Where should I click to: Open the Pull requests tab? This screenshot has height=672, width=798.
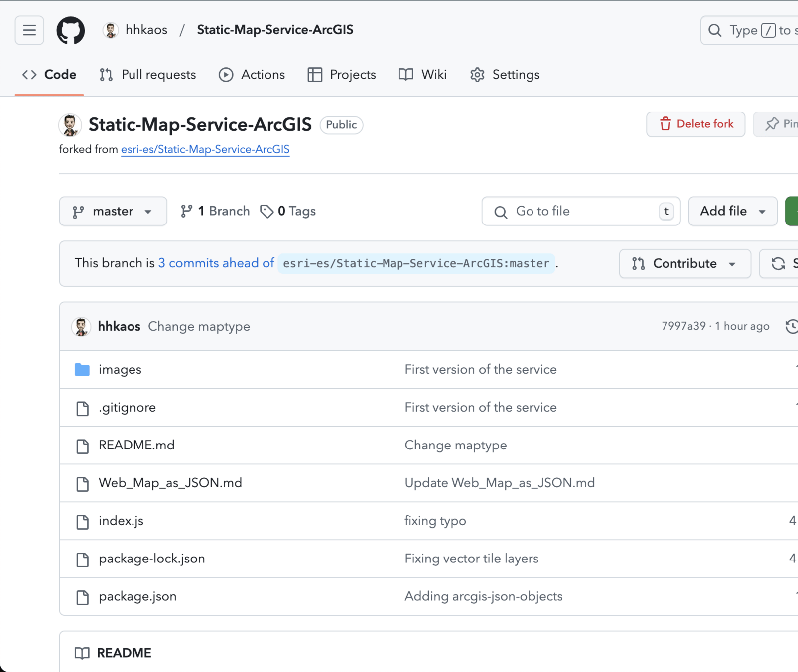[x=148, y=75]
